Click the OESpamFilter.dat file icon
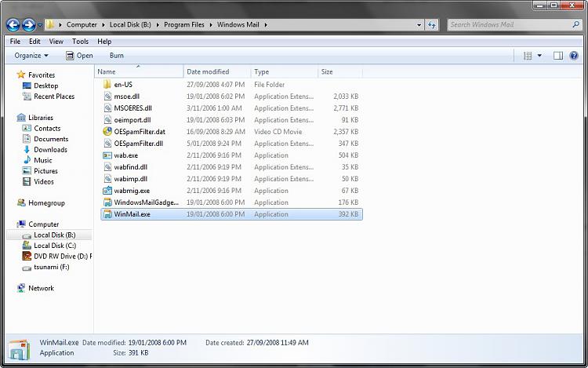 click(107, 132)
